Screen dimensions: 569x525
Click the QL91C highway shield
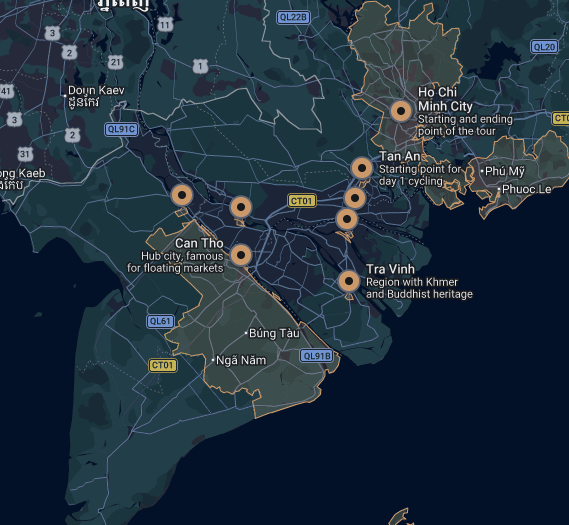pyautogui.click(x=122, y=130)
